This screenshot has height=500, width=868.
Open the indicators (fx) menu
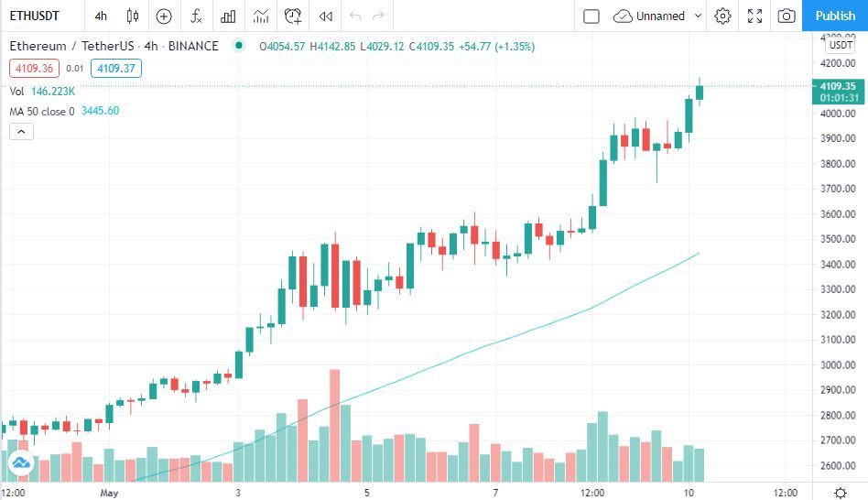click(196, 16)
